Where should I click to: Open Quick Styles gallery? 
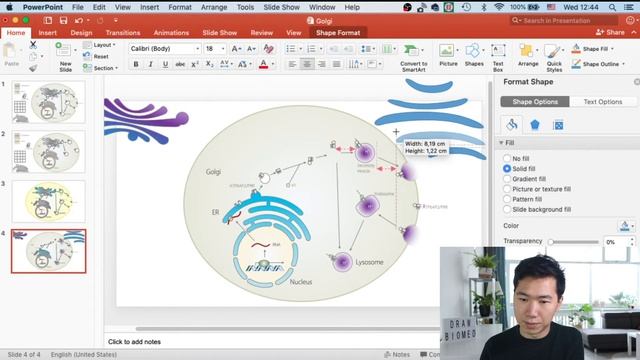click(554, 58)
